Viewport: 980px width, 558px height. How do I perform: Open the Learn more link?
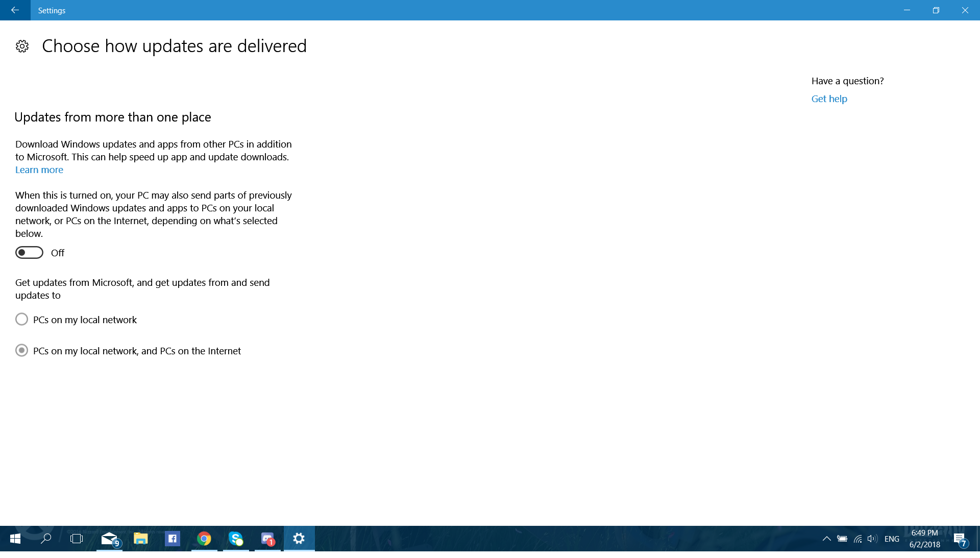[39, 170]
